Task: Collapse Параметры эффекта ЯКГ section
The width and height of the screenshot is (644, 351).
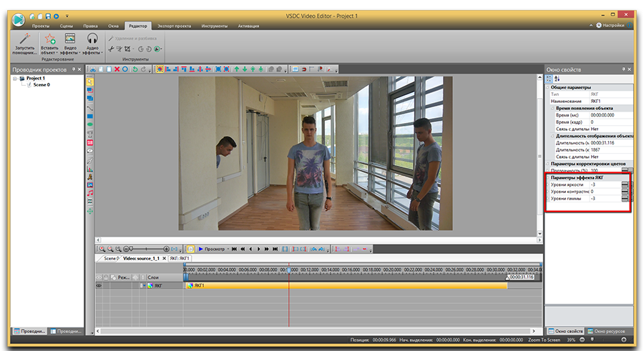Action: tap(547, 178)
